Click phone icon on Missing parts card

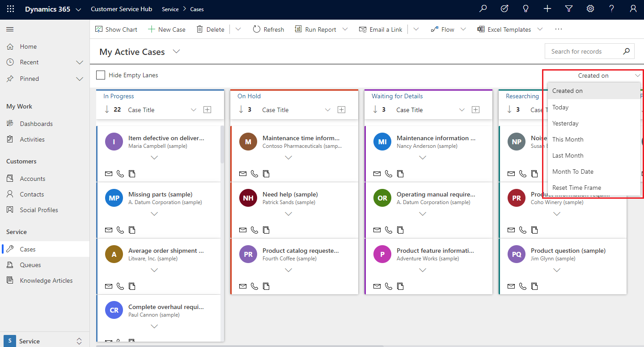pos(120,230)
